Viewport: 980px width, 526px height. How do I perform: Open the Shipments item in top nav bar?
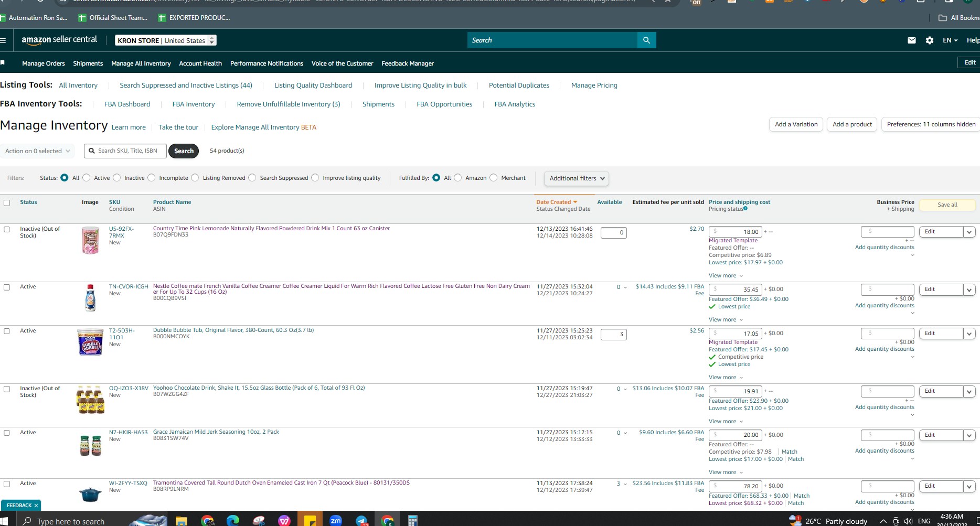[x=88, y=63]
